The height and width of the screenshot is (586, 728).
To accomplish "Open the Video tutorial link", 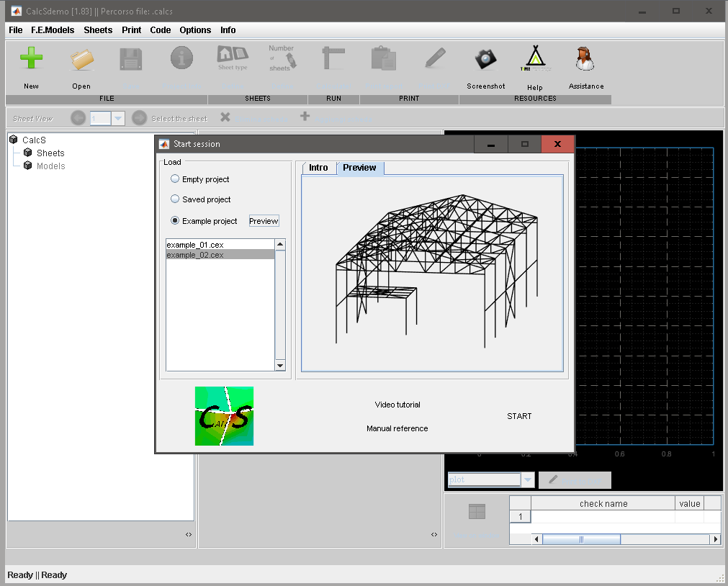I will [397, 405].
